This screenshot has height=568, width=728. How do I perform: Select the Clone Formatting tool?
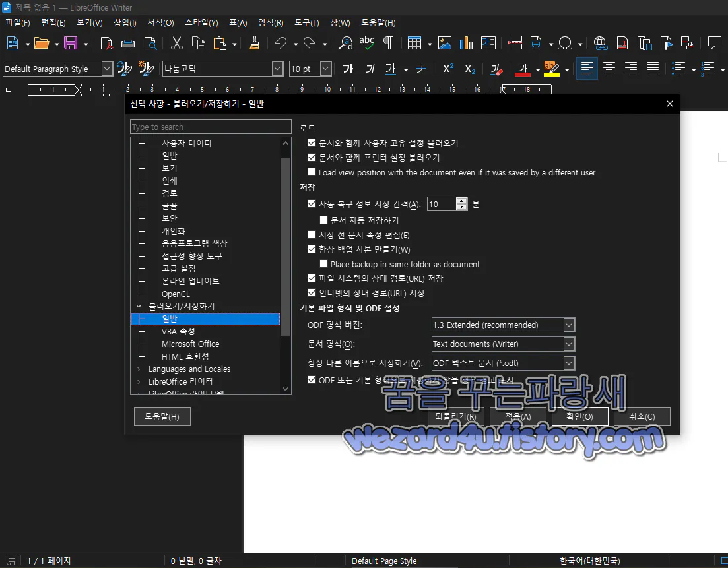[254, 43]
